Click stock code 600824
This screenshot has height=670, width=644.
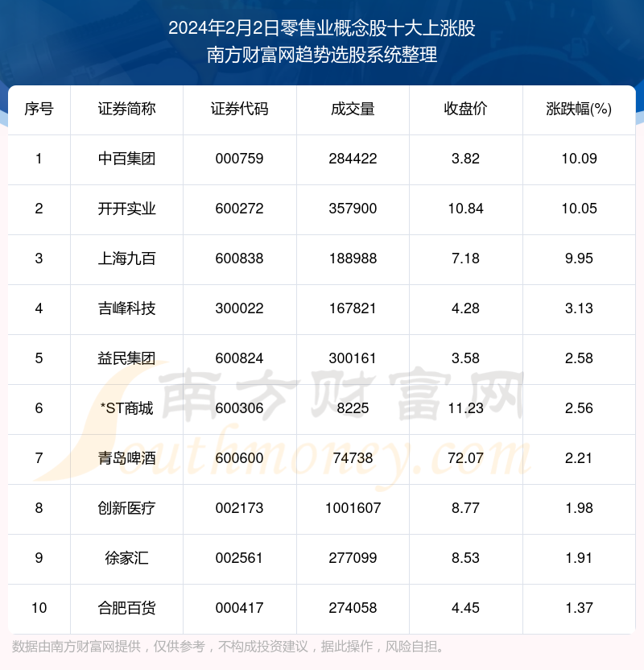tap(240, 358)
